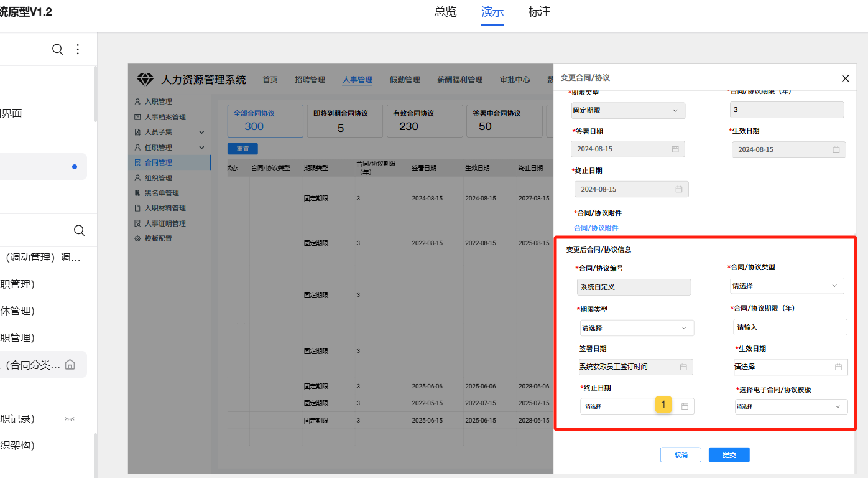
Task: Click the 合同/协议期限 请输入 input field
Action: coord(790,327)
